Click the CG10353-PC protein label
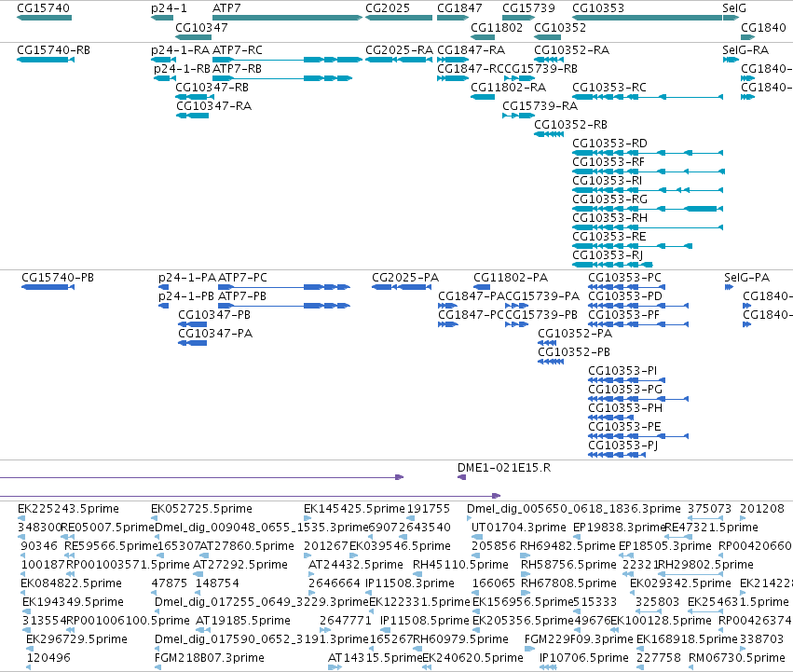The image size is (793, 672). click(x=624, y=278)
